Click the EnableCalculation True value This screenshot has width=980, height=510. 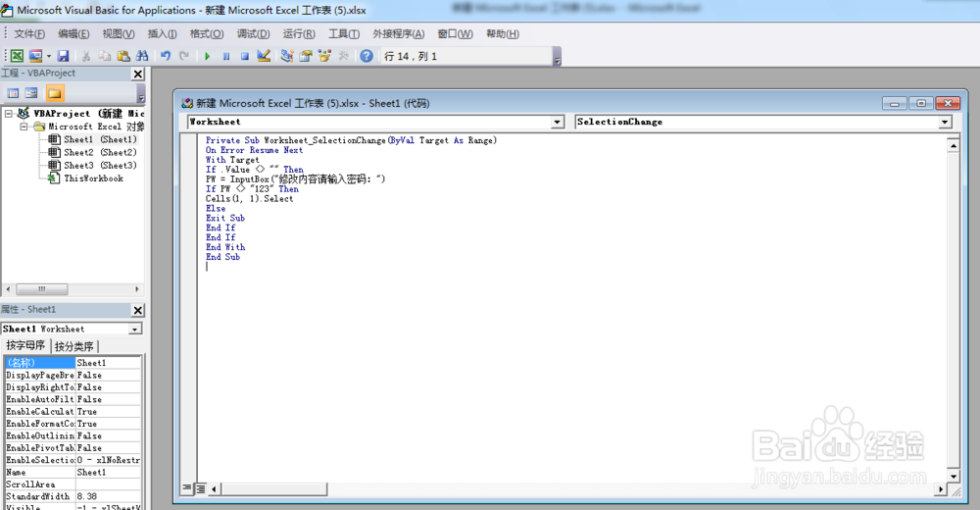(108, 412)
